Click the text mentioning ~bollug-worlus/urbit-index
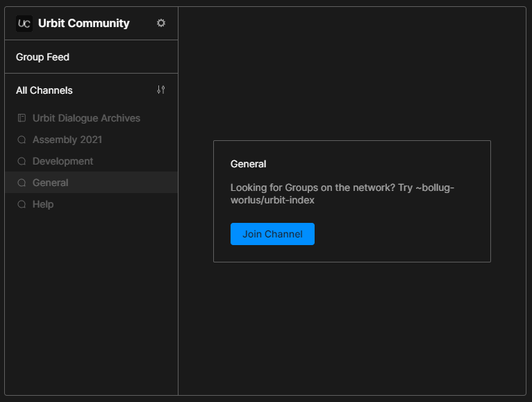 [342, 194]
